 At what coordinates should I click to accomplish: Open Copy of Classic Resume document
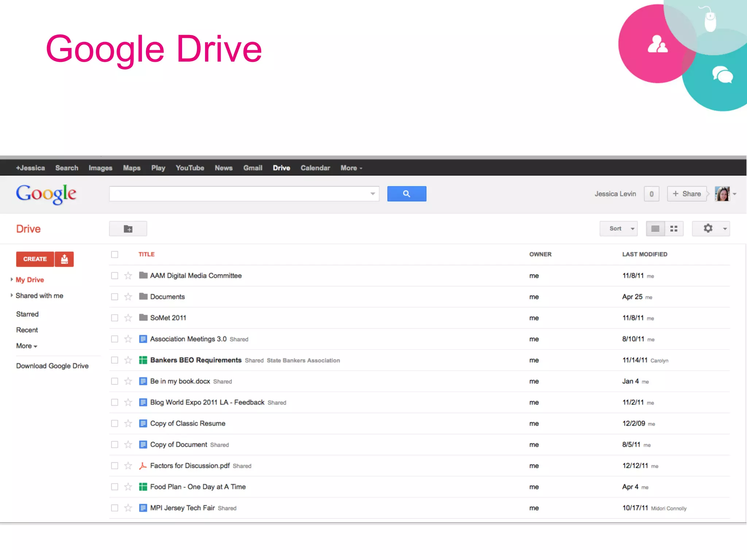pyautogui.click(x=188, y=424)
